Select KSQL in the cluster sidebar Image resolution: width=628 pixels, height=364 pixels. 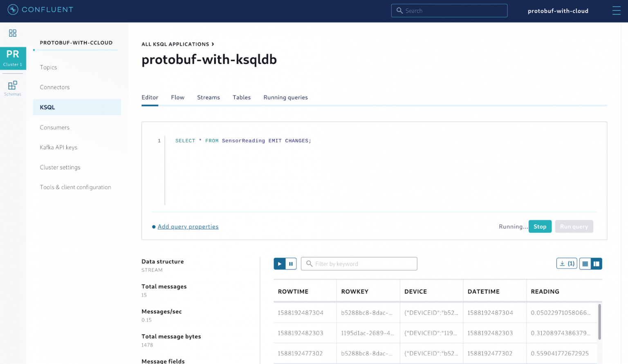click(47, 107)
